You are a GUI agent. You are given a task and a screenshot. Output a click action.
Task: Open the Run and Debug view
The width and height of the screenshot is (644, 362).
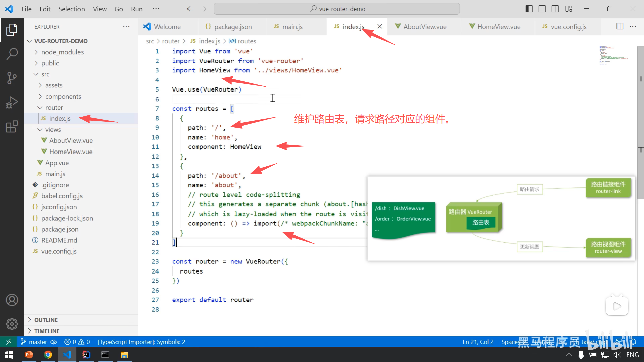point(12,102)
